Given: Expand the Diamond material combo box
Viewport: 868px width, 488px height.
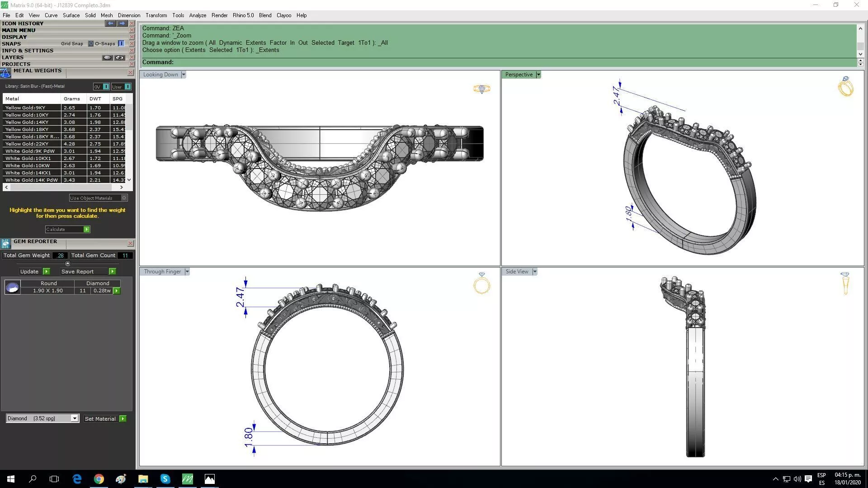Looking at the screenshot, I should point(75,418).
